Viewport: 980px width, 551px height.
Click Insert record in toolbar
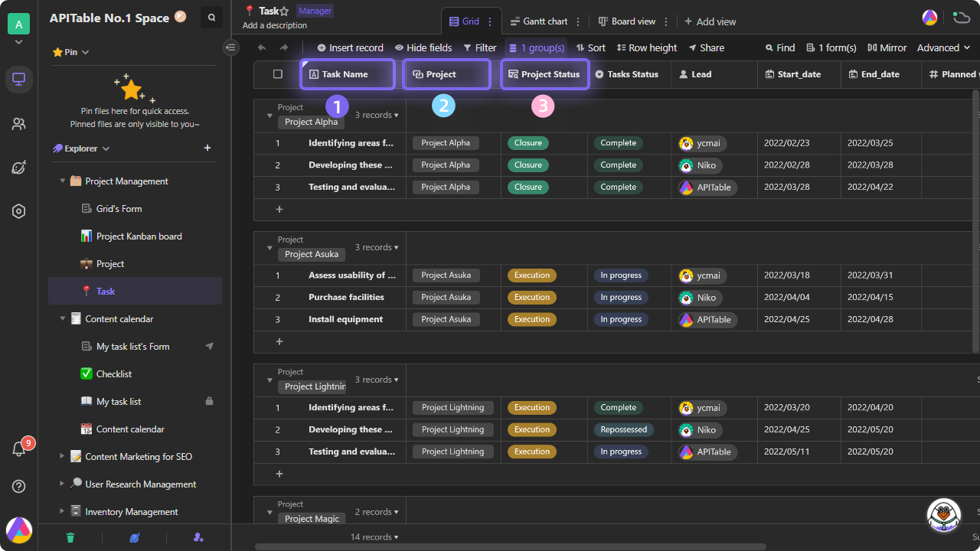[x=350, y=47]
